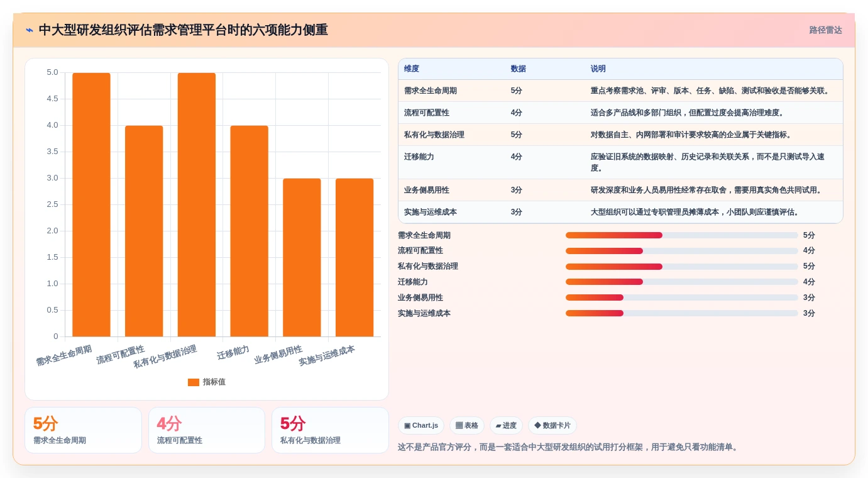The width and height of the screenshot is (868, 478).
Task: Click the footer note starting 这不是产品官方评分
Action: click(569, 447)
